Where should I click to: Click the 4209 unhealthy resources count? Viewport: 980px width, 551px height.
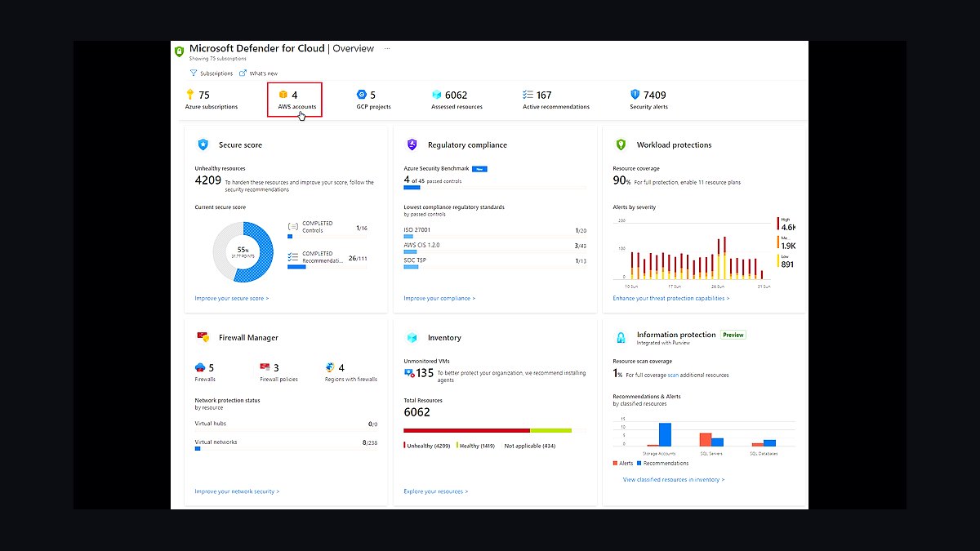[x=208, y=180]
